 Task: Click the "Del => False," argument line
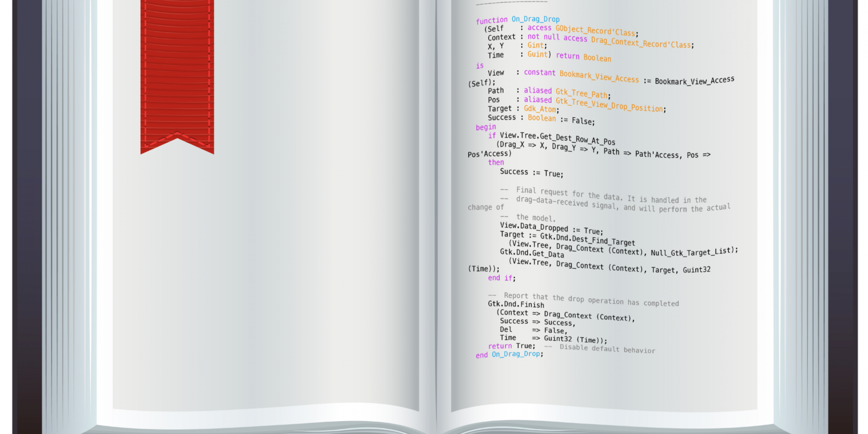[x=533, y=330]
